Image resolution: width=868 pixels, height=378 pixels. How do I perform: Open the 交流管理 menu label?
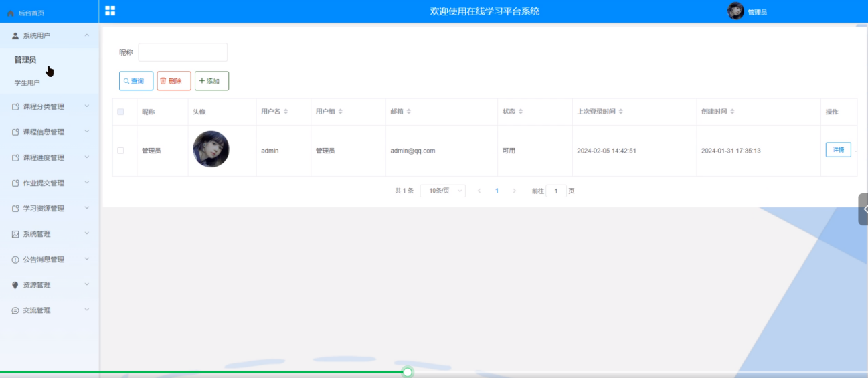(37, 310)
